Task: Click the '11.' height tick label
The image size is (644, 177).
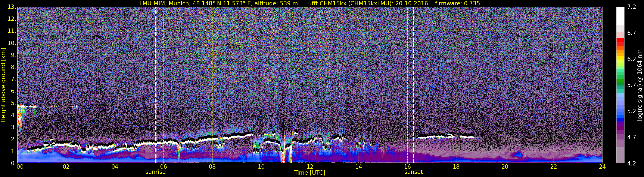Action: [x=12, y=31]
